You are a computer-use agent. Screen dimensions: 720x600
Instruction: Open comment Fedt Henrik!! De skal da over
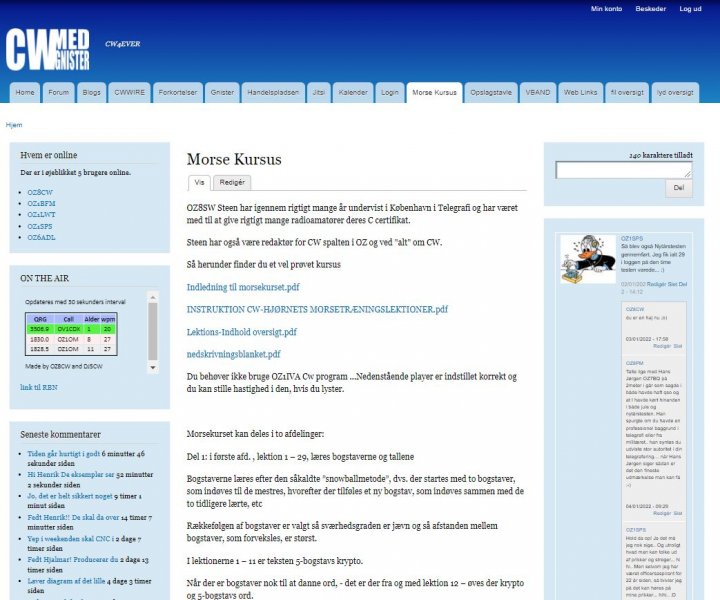click(73, 517)
